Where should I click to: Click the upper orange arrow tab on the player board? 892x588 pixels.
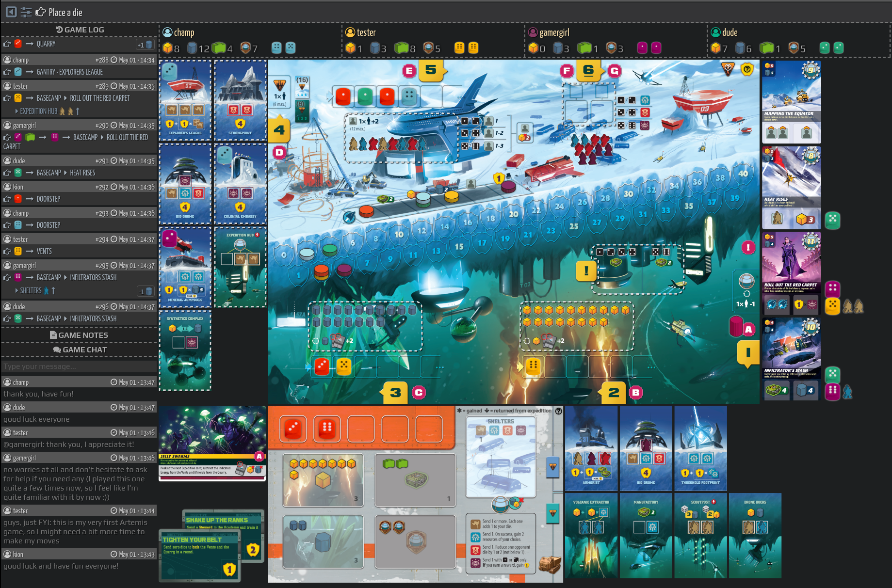click(x=552, y=467)
